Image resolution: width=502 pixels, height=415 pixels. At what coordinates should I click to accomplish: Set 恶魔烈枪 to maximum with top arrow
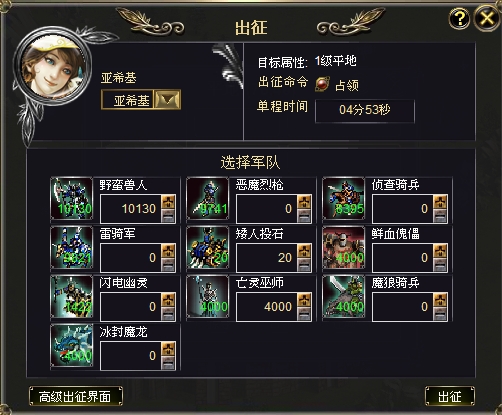click(304, 202)
